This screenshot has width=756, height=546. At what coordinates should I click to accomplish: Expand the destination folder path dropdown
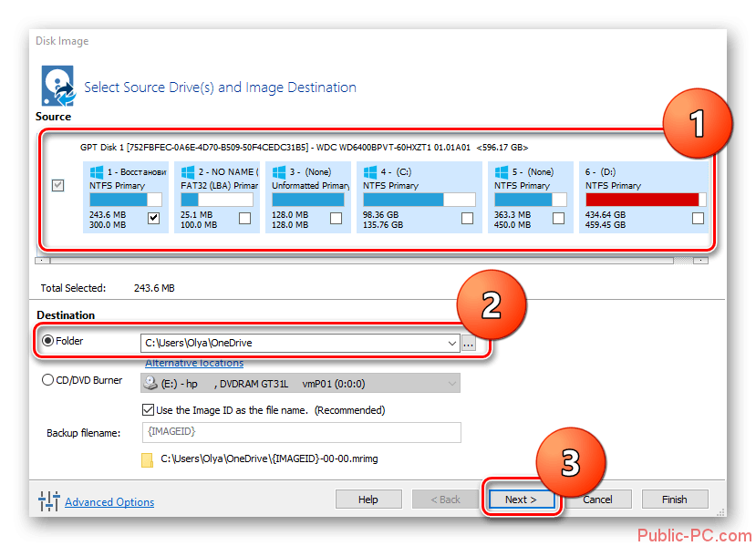click(x=452, y=344)
